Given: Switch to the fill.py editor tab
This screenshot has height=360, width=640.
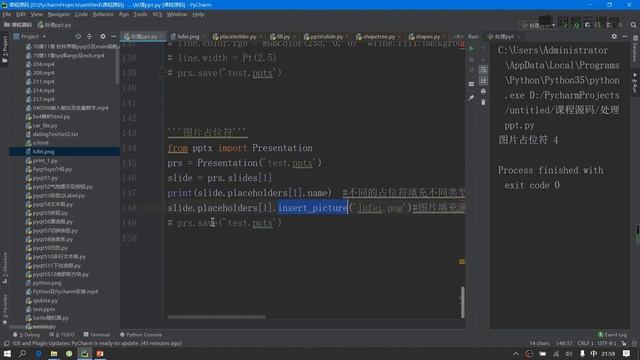Looking at the screenshot, I should (x=283, y=37).
